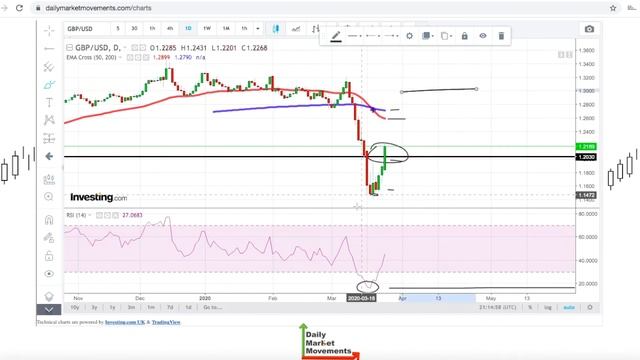
Task: Click the 1.2030 horizontal line price label
Action: (586, 157)
